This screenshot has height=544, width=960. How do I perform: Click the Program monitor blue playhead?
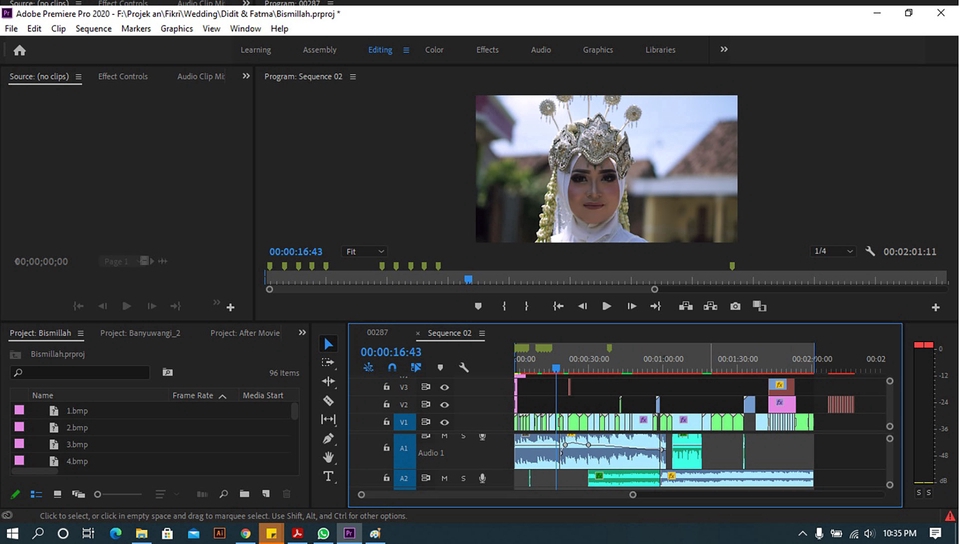(468, 279)
